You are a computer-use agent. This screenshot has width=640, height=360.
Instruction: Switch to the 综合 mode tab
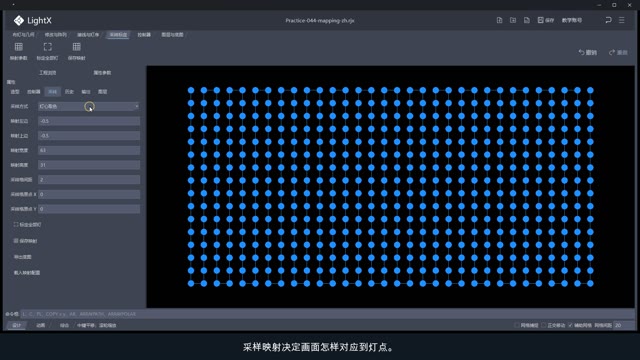tap(64, 325)
